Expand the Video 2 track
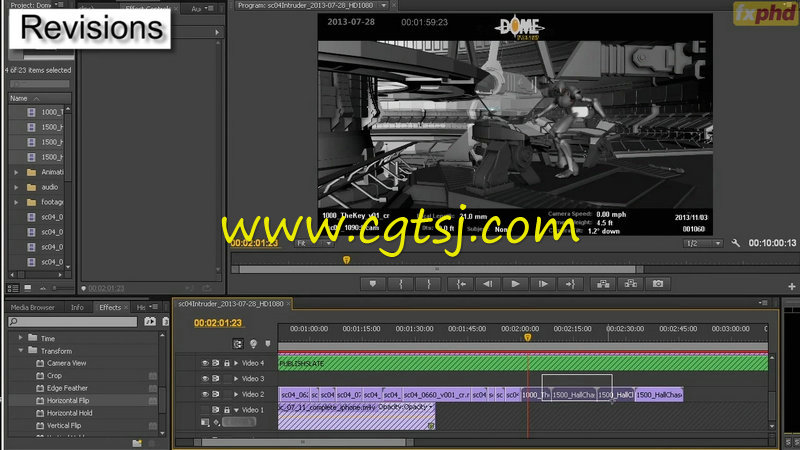The image size is (800, 450). coord(236,394)
